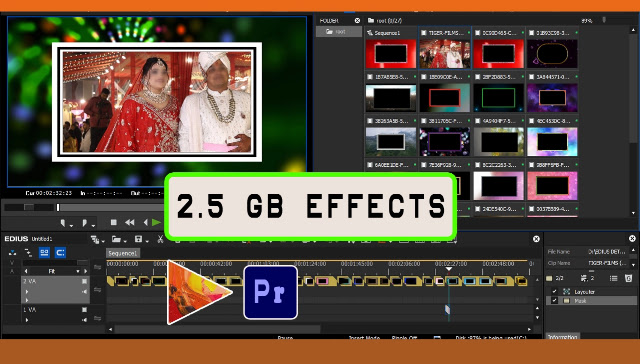Close the FOLDER pane
640x364 pixels.
pos(358,20)
